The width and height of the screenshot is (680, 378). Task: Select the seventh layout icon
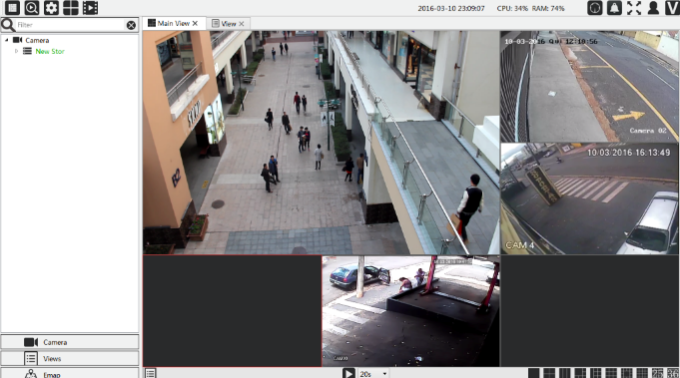(x=627, y=373)
